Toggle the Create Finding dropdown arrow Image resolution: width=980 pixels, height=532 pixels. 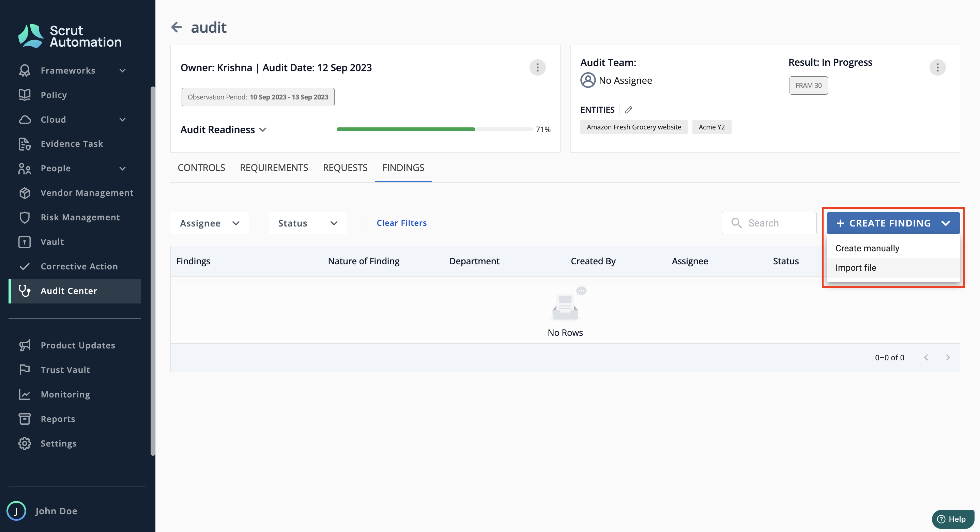(x=946, y=223)
